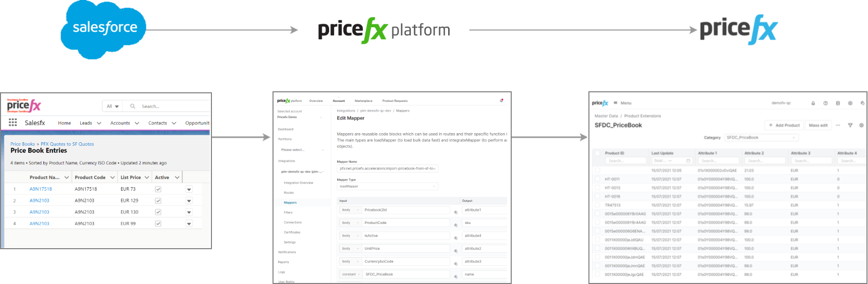Click the filter funnel icon in SFDC_PriceBook
The width and height of the screenshot is (868, 284).
(x=850, y=125)
